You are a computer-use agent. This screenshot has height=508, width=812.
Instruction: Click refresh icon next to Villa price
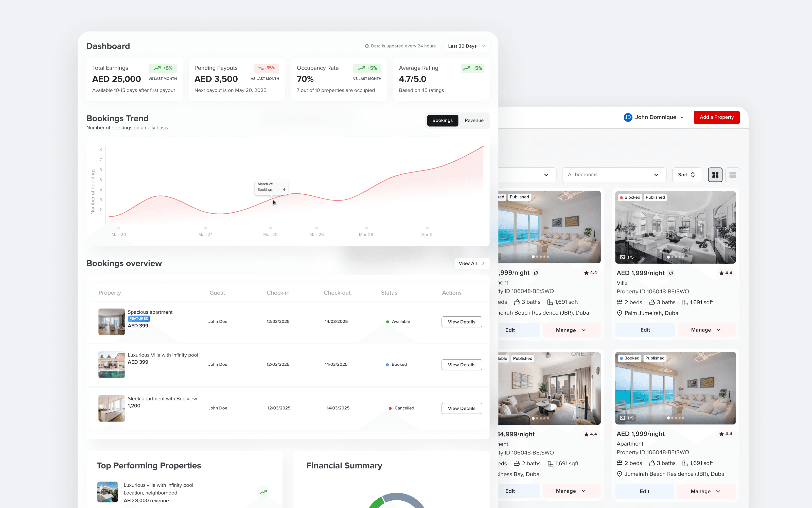(x=671, y=274)
